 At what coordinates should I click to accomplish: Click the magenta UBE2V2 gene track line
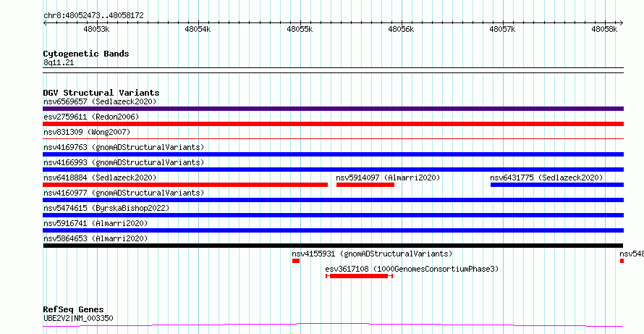[333, 325]
